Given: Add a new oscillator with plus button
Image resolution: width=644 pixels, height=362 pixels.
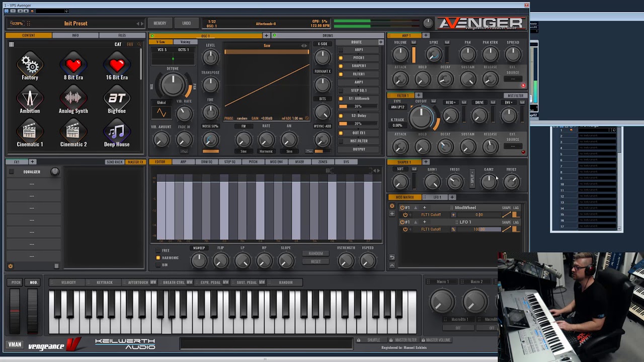Looking at the screenshot, I should coord(266,36).
